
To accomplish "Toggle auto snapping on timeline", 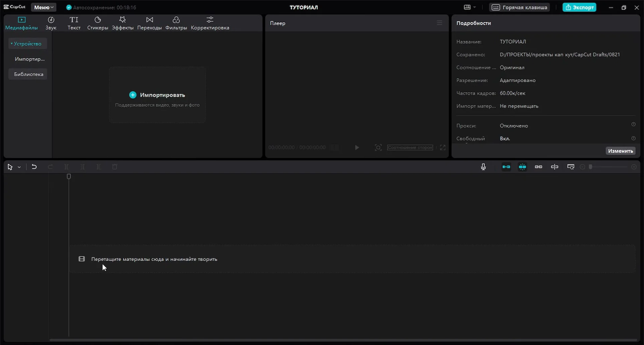I will pyautogui.click(x=522, y=167).
